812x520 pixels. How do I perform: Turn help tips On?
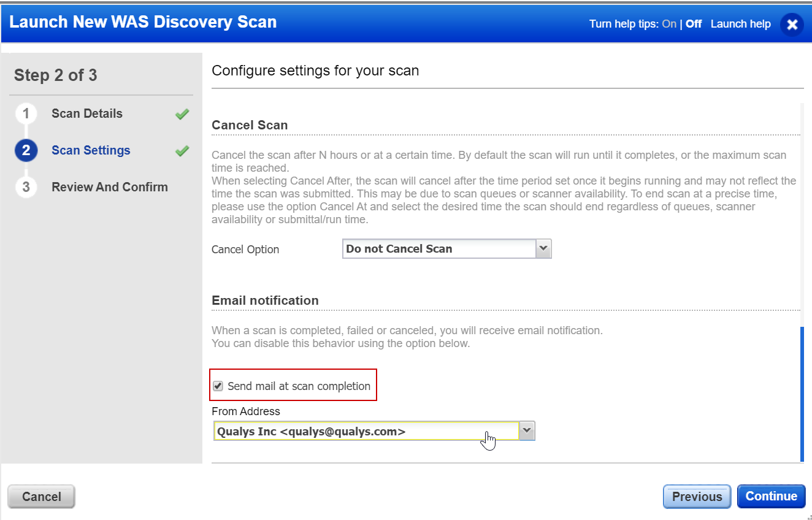tap(669, 24)
